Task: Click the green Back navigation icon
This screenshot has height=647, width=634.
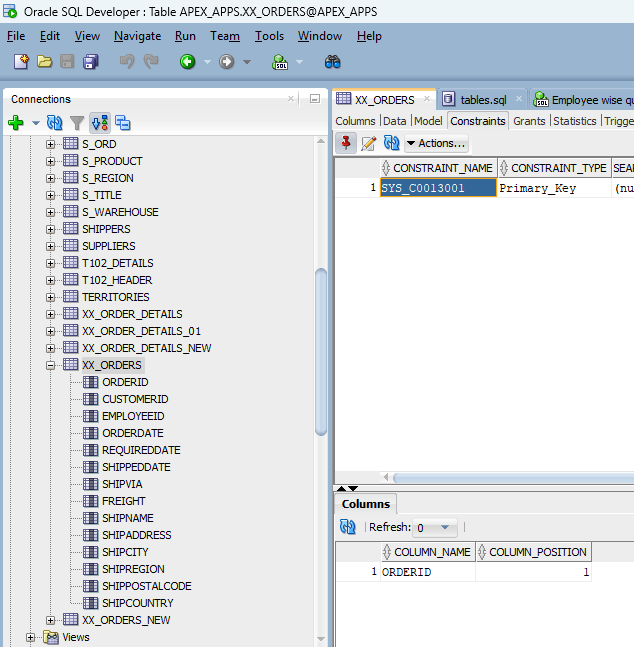Action: tap(187, 62)
